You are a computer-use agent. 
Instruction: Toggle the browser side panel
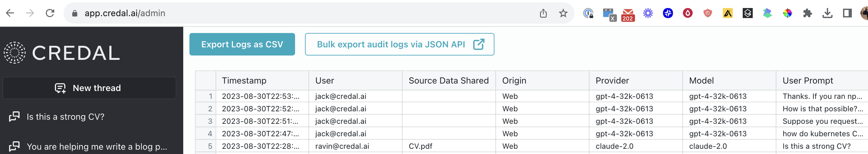click(847, 13)
